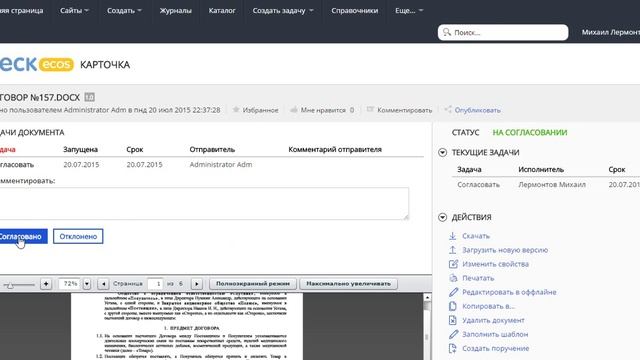The width and height of the screenshot is (640, 360).
Task: Click the Administrator Adm sender cell
Action: 221,164
